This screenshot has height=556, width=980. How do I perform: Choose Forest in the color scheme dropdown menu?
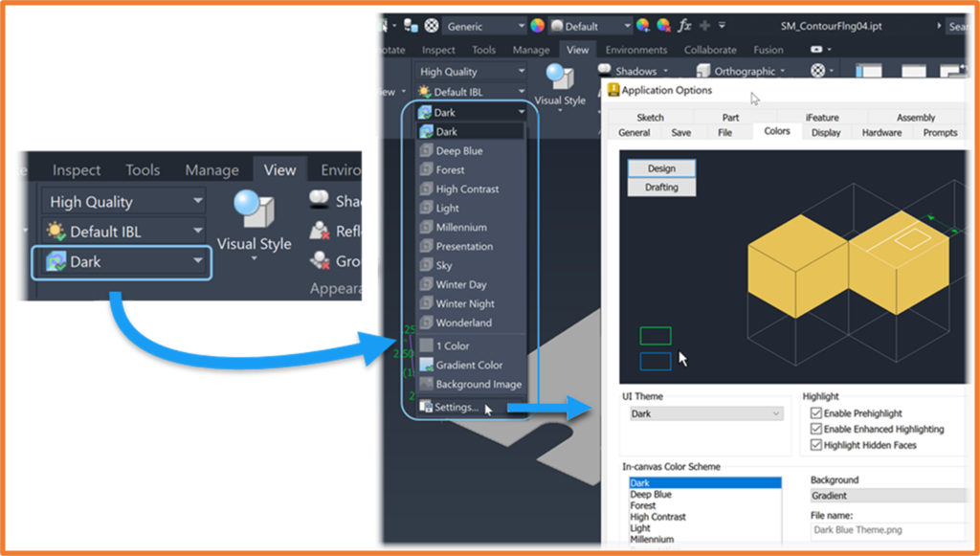click(471, 170)
